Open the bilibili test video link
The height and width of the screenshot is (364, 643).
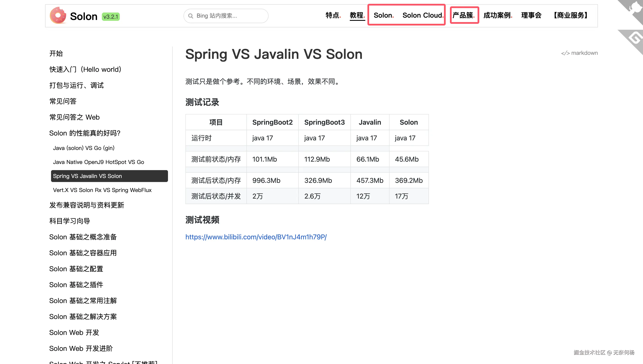click(x=256, y=237)
